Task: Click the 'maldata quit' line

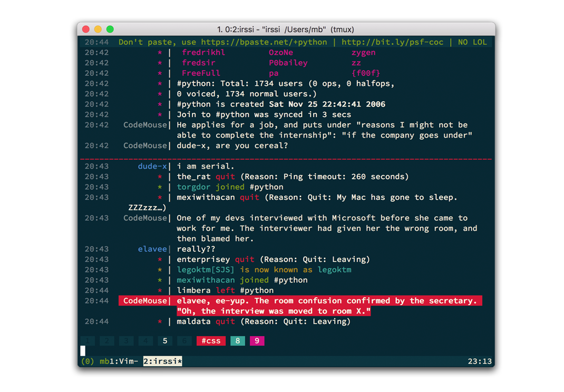Action: click(x=264, y=321)
